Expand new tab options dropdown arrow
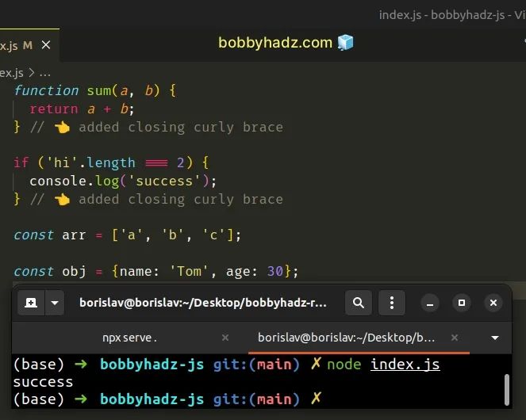The width and height of the screenshot is (526, 420). point(55,303)
